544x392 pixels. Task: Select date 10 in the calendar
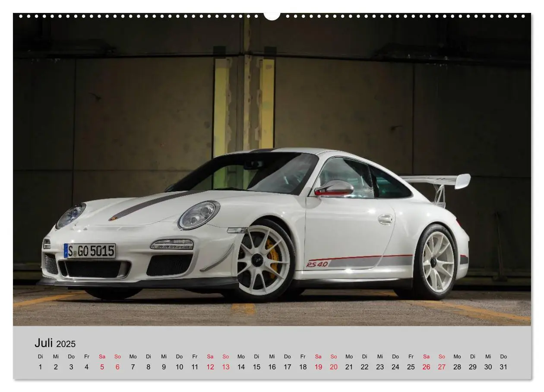click(x=179, y=367)
